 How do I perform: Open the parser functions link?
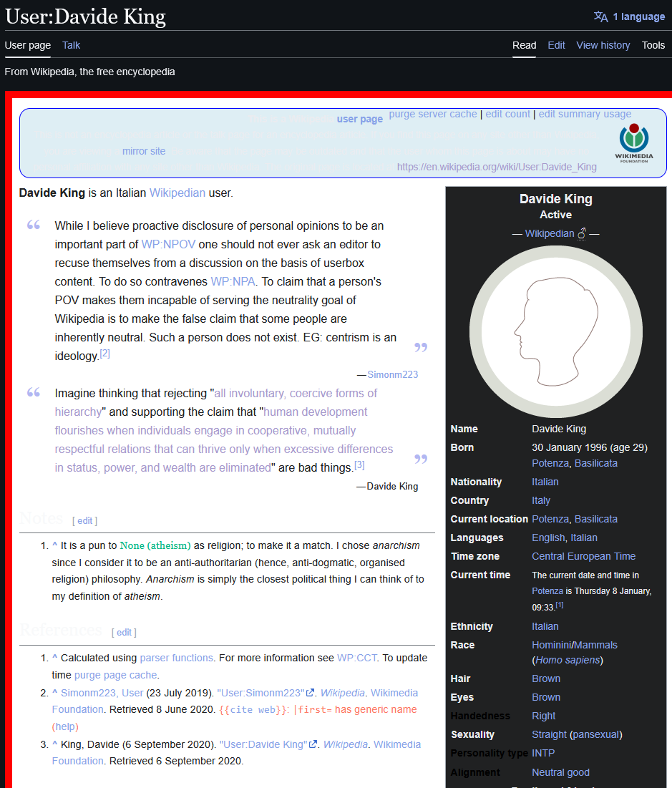click(177, 658)
